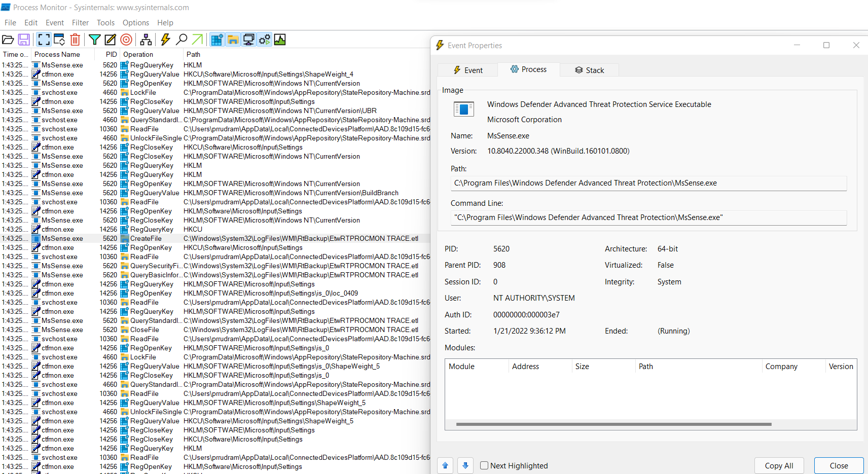Viewport: 868px width, 474px height.
Task: Open the Tools menu
Action: pos(105,23)
